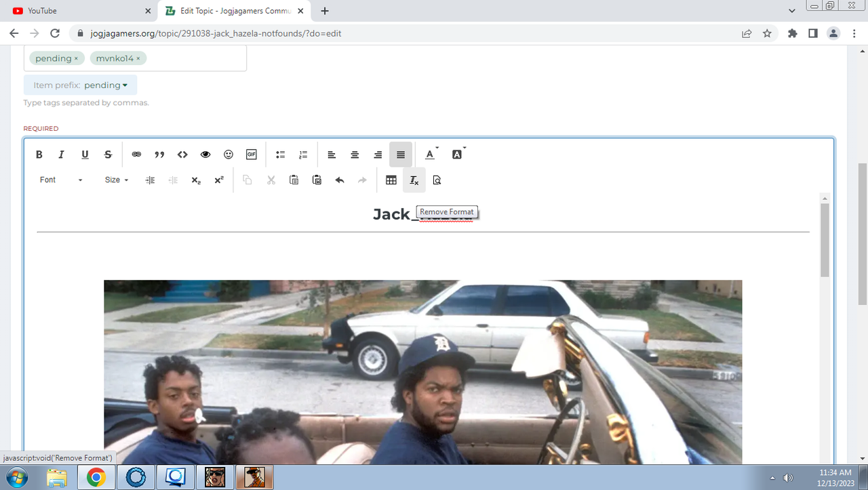The image size is (868, 490).
Task: Open the background color picker
Action: point(458,155)
